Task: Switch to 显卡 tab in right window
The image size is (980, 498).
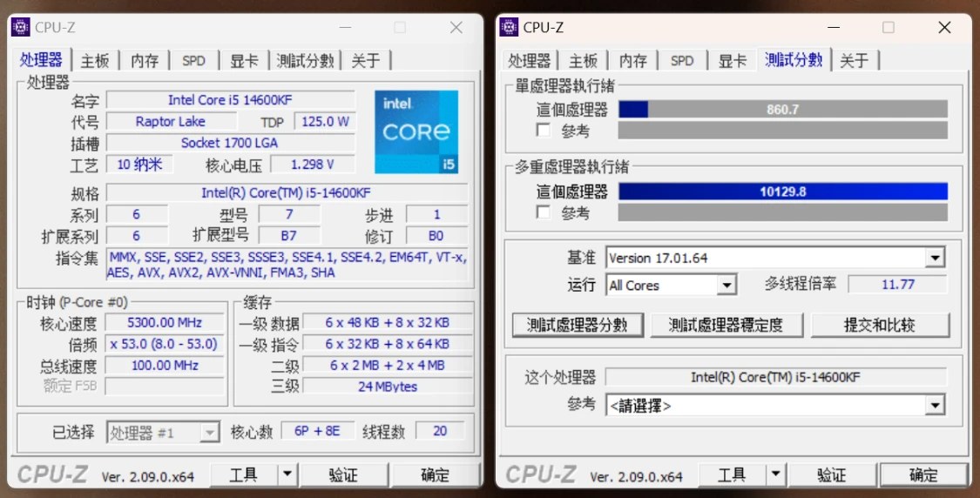Action: point(732,61)
